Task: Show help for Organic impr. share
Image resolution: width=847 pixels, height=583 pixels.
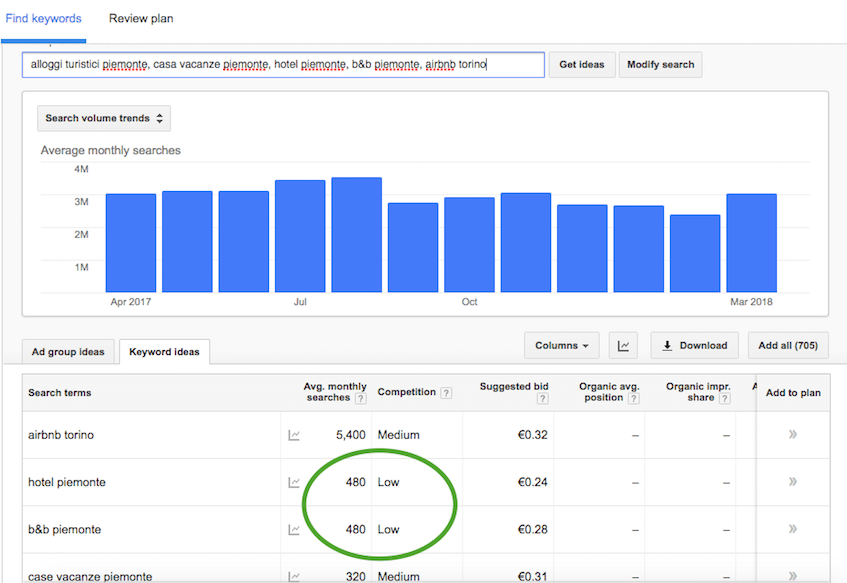Action: pyautogui.click(x=725, y=399)
